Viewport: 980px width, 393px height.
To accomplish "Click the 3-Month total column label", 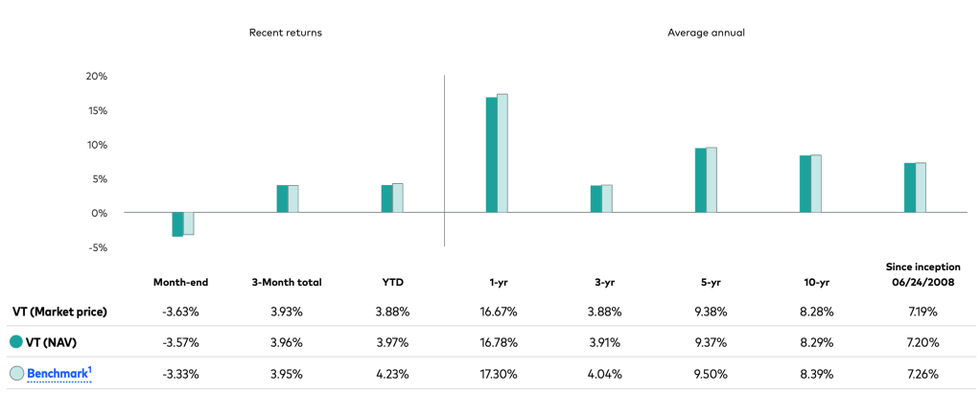I will pyautogui.click(x=285, y=283).
